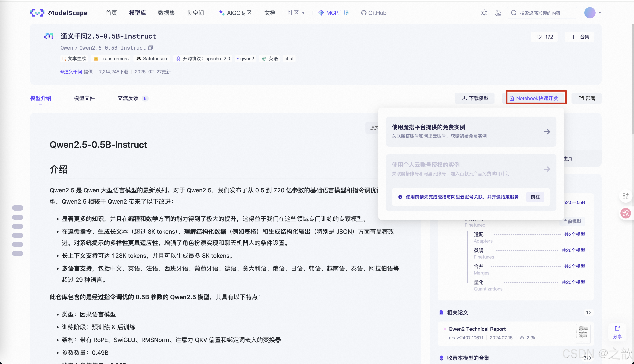
Task: Expand the 社区 dropdown menu
Action: [x=296, y=13]
